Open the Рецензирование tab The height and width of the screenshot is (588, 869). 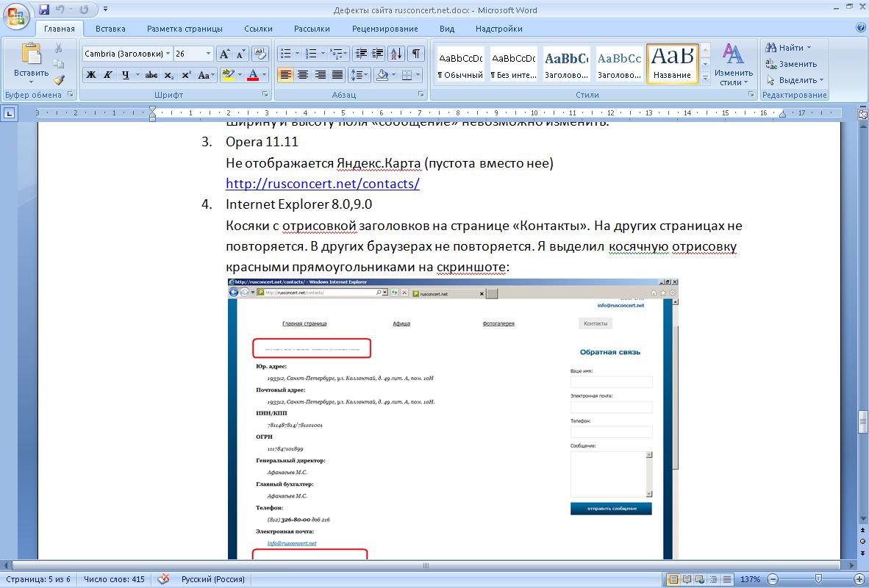pos(385,28)
